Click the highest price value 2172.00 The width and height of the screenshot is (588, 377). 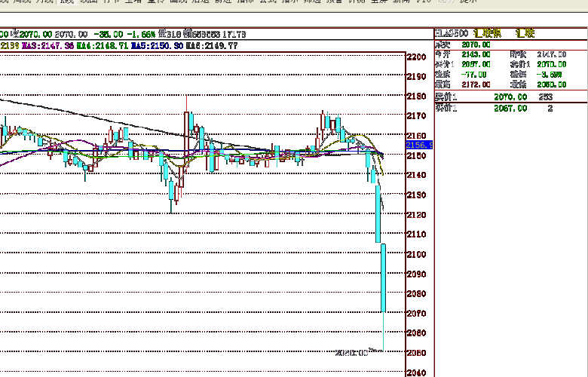click(x=476, y=84)
